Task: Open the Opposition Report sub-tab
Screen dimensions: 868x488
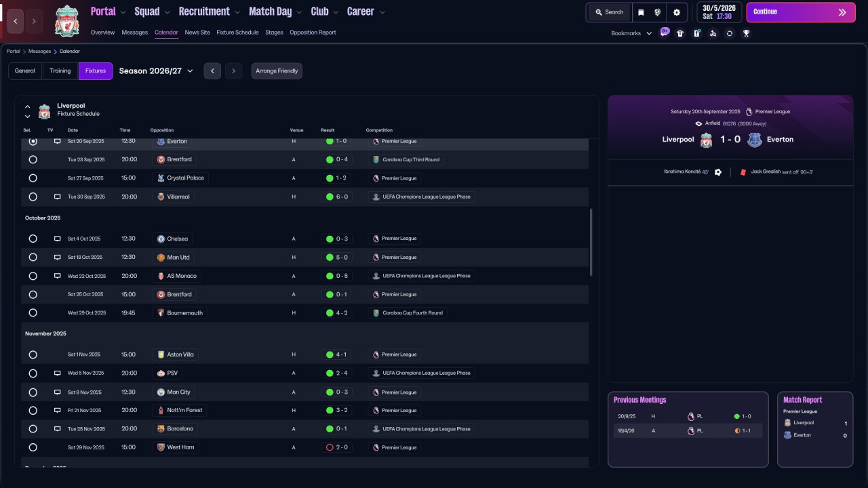Action: point(313,33)
